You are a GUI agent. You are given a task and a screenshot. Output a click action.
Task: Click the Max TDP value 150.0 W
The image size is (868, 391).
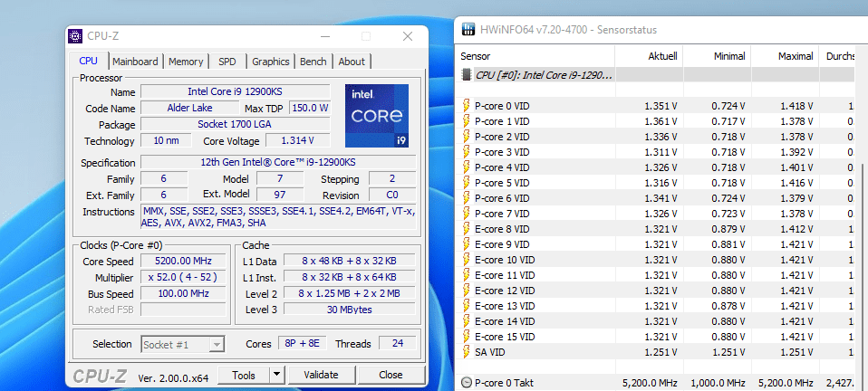[x=310, y=108]
